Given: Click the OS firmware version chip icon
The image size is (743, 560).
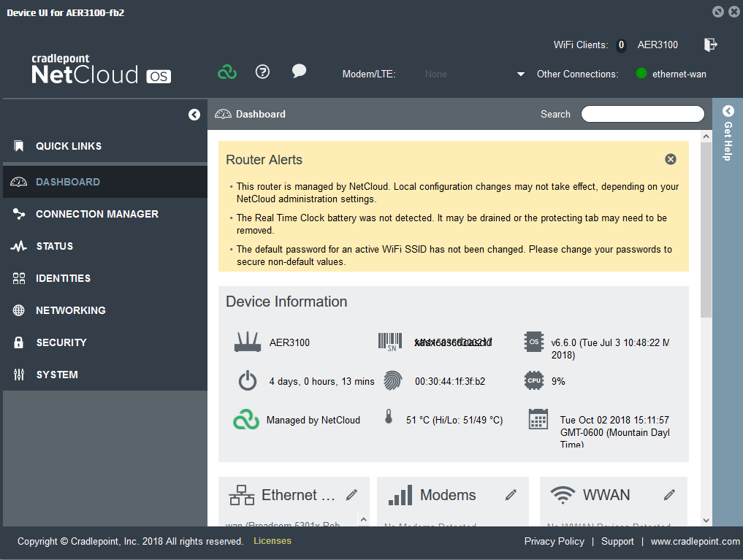Looking at the screenshot, I should [534, 342].
